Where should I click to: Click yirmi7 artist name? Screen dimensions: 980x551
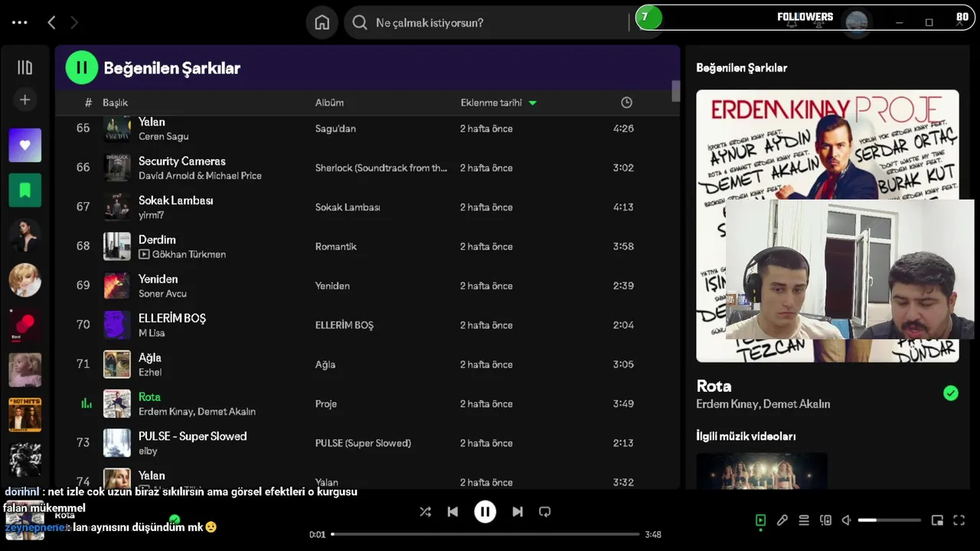(152, 215)
